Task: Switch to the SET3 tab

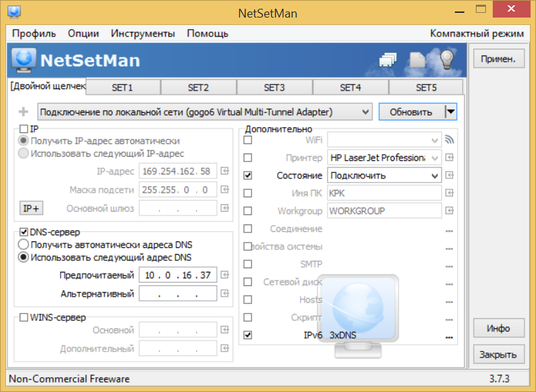Action: point(274,87)
